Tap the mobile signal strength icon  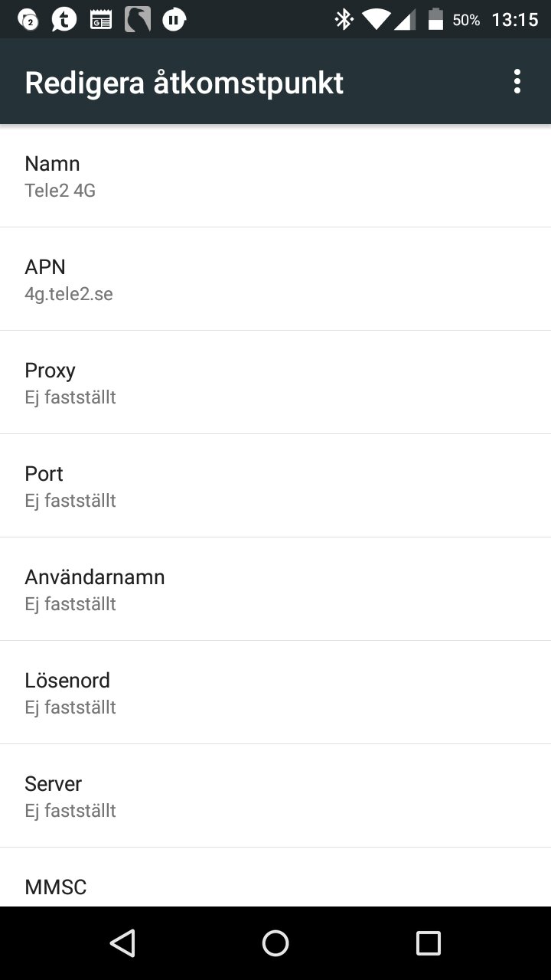pyautogui.click(x=406, y=20)
